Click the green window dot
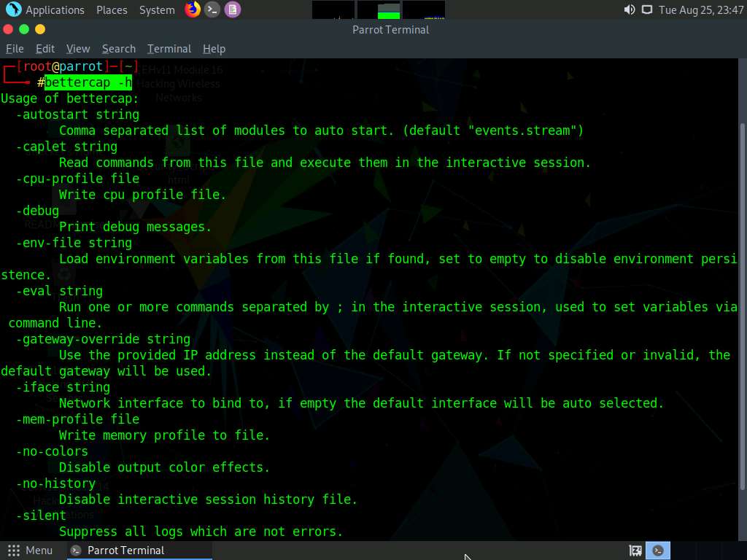The height and width of the screenshot is (560, 747). (x=24, y=29)
